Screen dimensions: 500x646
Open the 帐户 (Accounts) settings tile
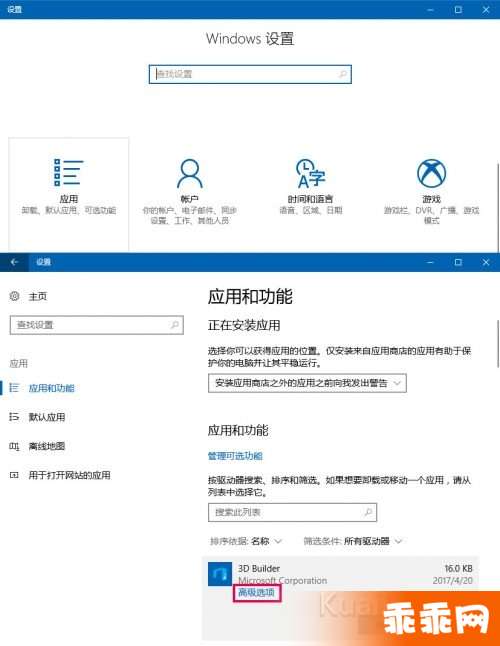pos(189,194)
